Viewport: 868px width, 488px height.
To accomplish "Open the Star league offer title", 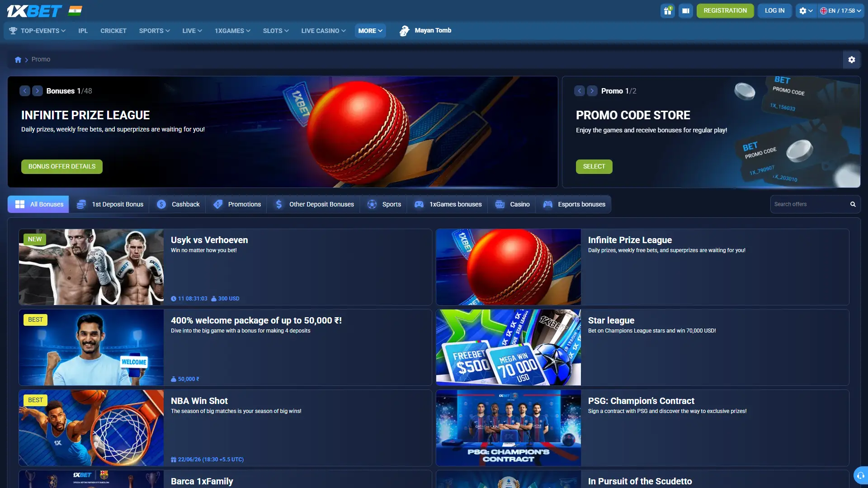I will [x=611, y=320].
